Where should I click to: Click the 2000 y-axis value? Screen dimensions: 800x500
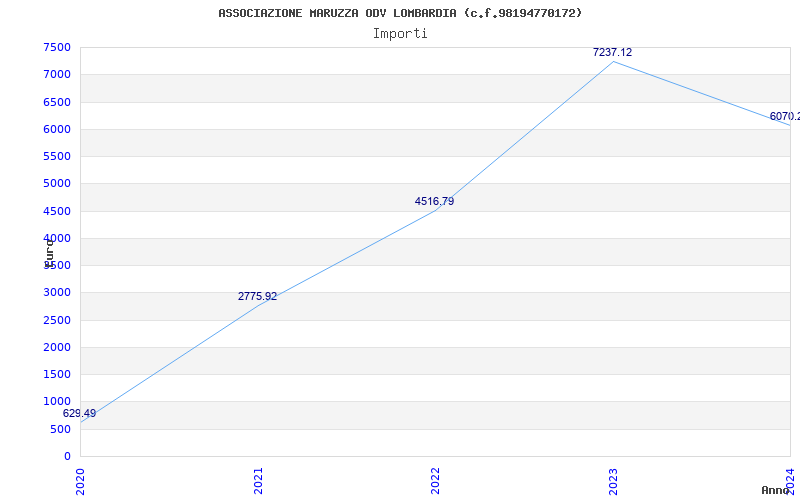coord(57,347)
